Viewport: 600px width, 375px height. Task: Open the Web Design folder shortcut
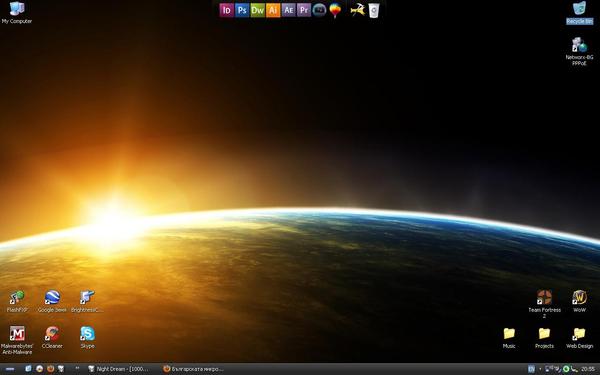[x=579, y=338]
